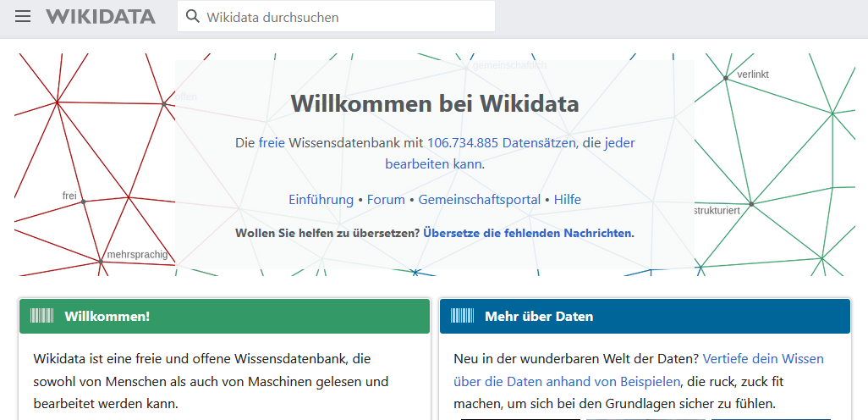Click 'Übersetze die fehlenden Nachrichten' link
This screenshot has height=420, width=868.
pyautogui.click(x=527, y=233)
